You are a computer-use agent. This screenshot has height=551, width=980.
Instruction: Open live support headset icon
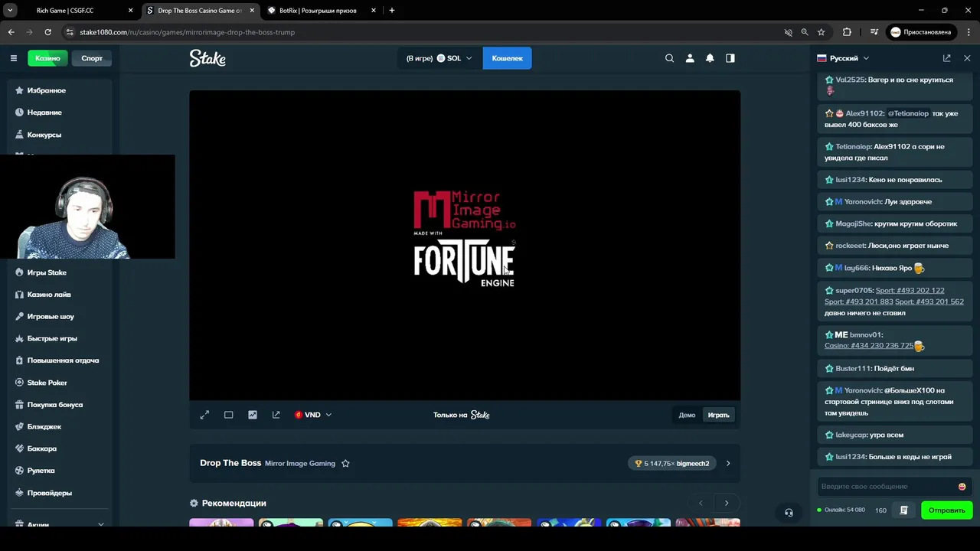789,513
